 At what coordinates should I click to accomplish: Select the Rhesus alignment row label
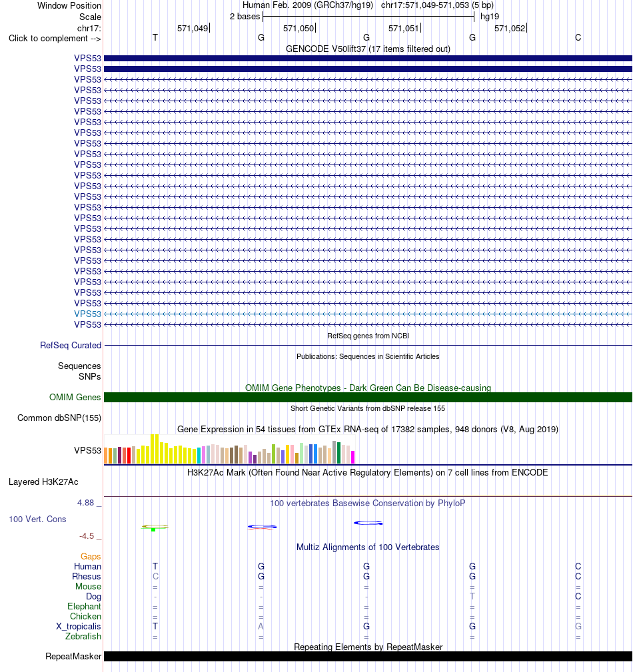86,577
